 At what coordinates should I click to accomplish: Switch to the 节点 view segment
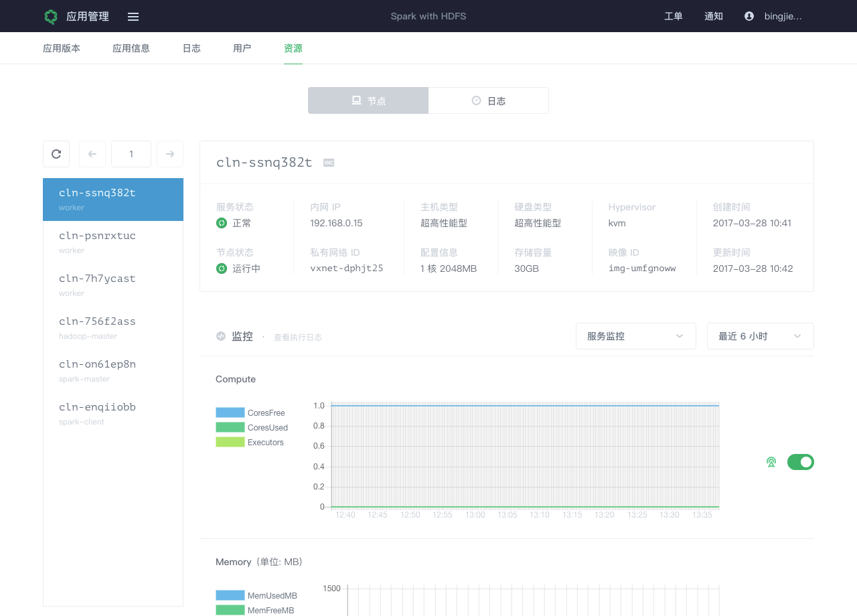pyautogui.click(x=368, y=100)
